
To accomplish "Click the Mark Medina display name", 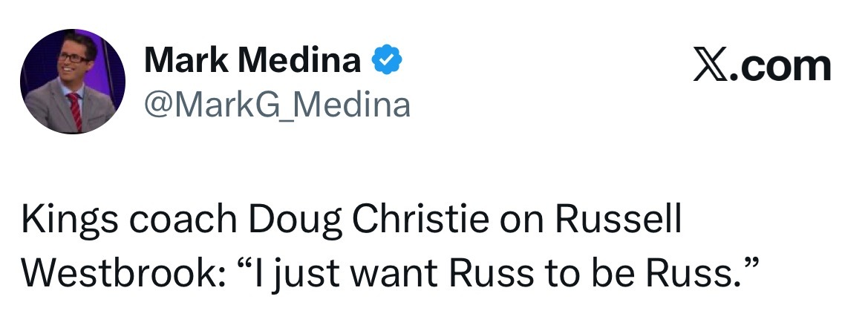I will click(252, 61).
